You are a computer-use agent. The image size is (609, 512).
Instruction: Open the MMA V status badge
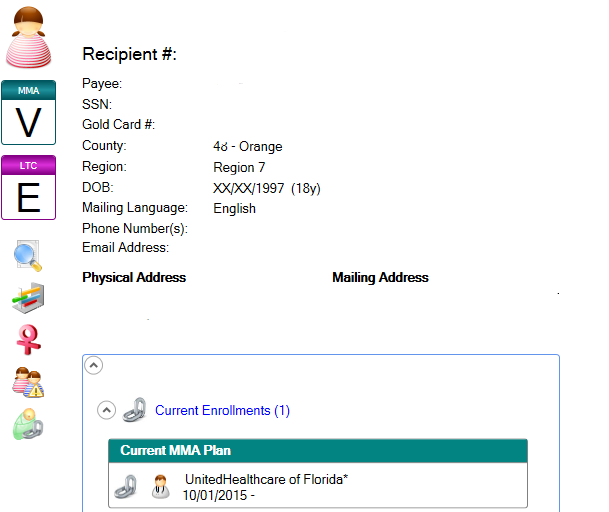pos(29,113)
